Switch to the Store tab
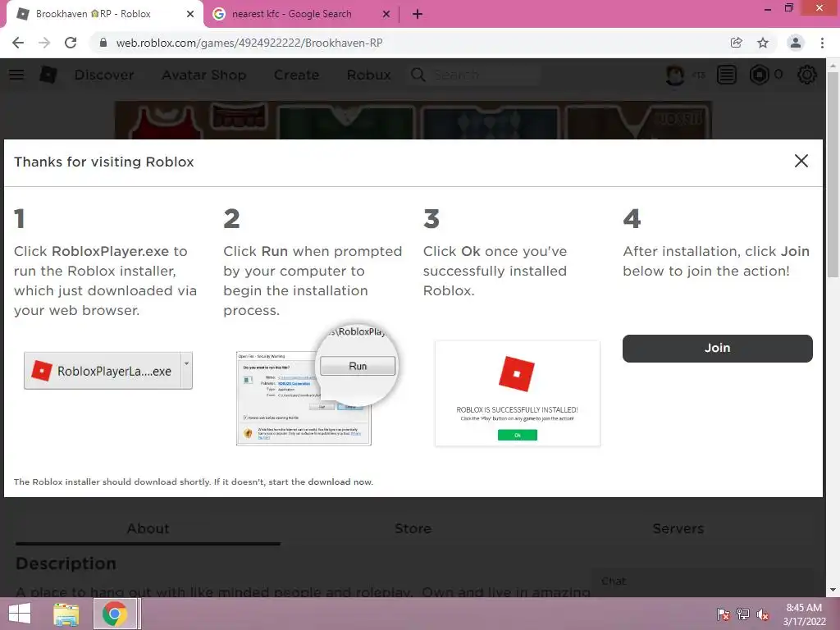Viewport: 840px width, 630px height. (413, 529)
